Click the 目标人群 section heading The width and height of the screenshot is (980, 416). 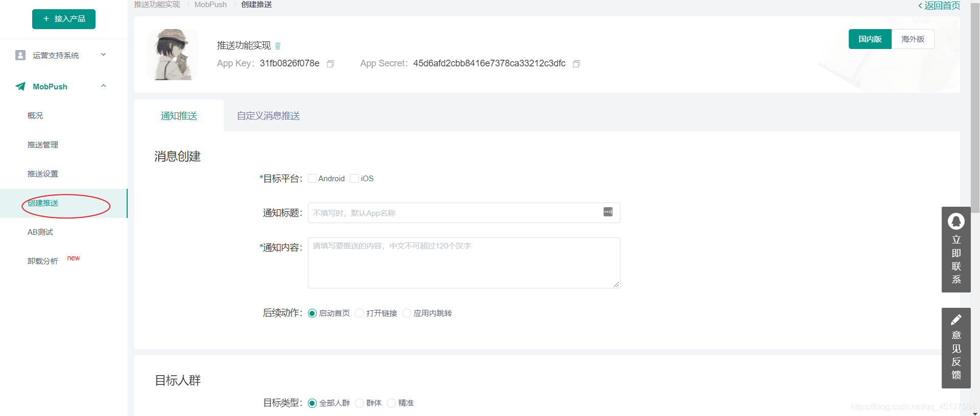pos(178,381)
